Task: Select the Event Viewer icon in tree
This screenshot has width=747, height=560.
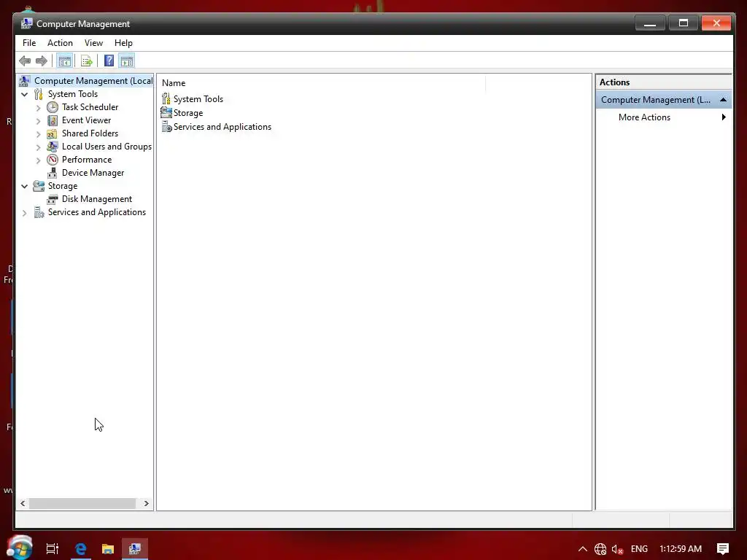Action: pos(53,120)
